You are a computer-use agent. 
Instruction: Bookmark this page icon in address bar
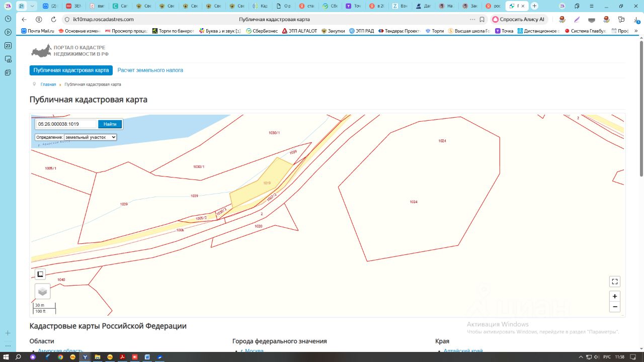(482, 20)
